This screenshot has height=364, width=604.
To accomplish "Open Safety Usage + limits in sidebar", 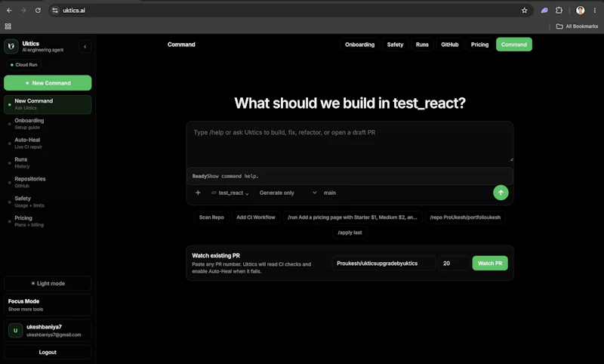I will pyautogui.click(x=48, y=202).
